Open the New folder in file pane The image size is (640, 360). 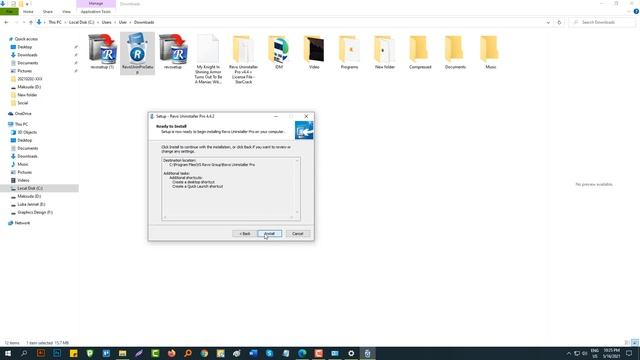coord(384,52)
